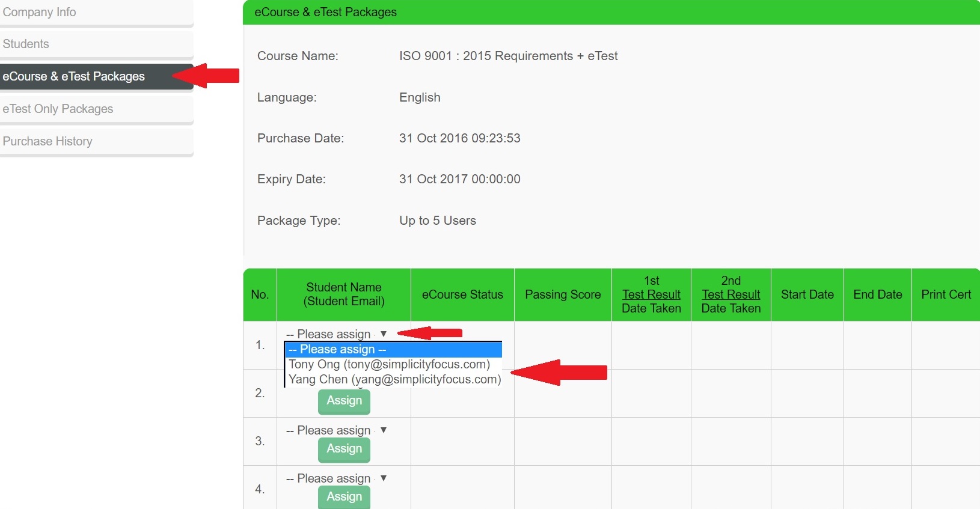Screen dimensions: 980x509
Task: Click purchase date '31 Oct 2016 09:23:53'
Action: point(460,138)
